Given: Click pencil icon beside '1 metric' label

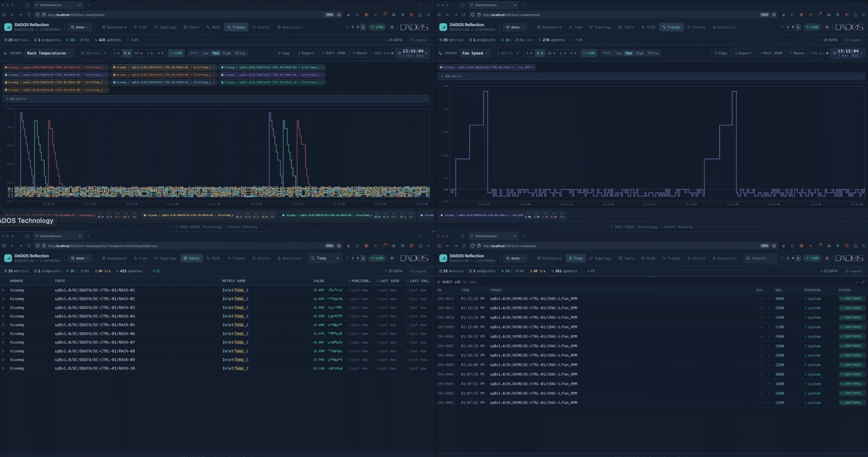Looking at the screenshot, I should click(518, 53).
